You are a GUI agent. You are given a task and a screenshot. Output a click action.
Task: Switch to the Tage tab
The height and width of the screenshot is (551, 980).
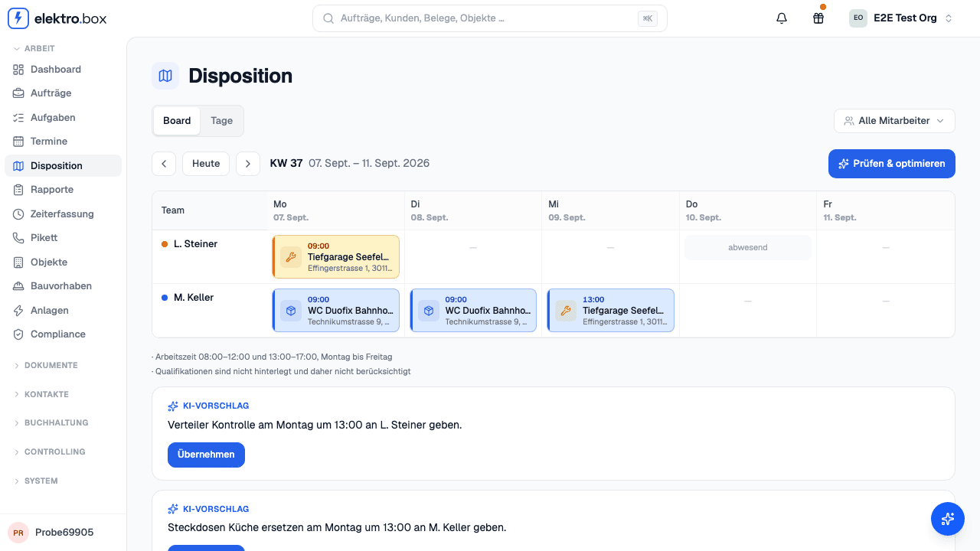[x=222, y=121]
